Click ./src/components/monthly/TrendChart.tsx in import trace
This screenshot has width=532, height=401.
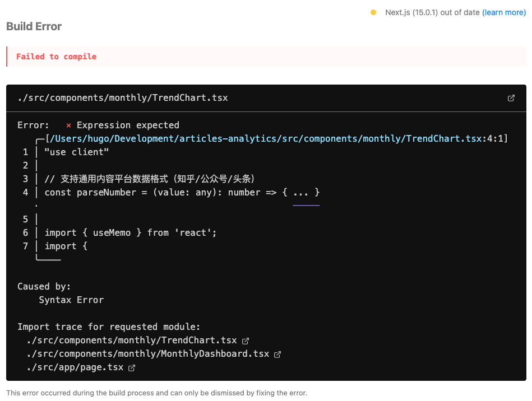(132, 341)
